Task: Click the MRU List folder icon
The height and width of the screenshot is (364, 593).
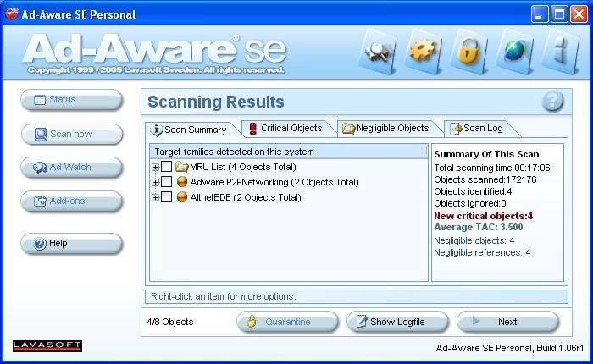Action: pyautogui.click(x=182, y=167)
